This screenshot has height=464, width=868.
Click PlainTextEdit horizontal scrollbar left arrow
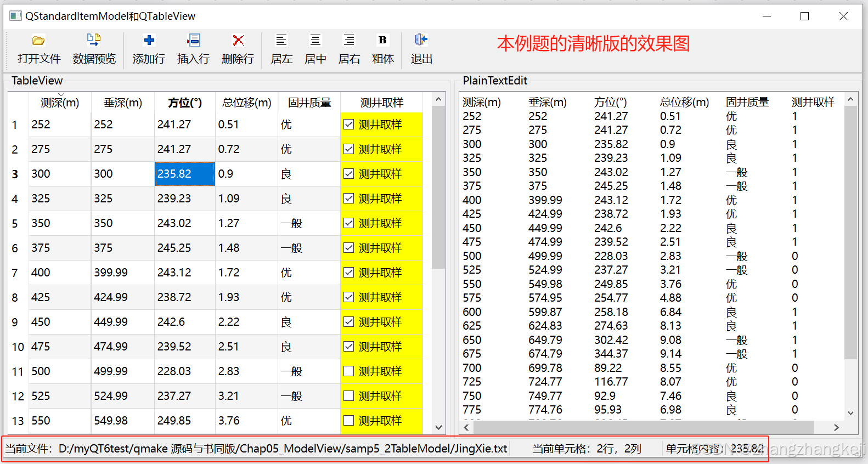tap(466, 427)
